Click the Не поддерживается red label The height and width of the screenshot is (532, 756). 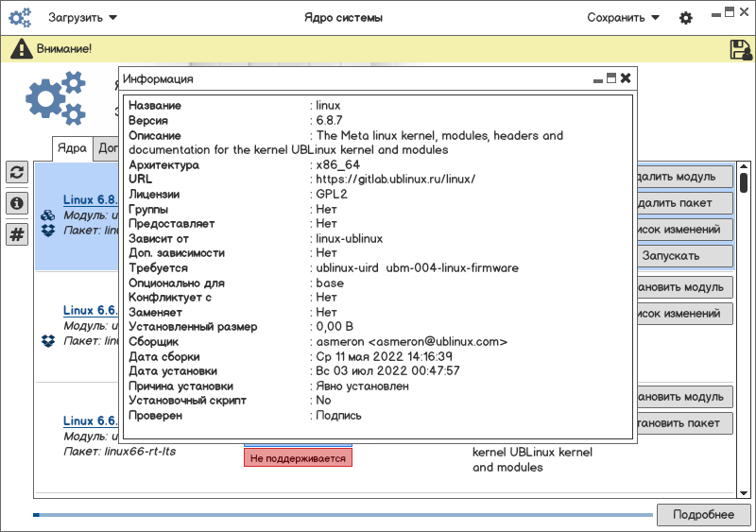click(298, 458)
